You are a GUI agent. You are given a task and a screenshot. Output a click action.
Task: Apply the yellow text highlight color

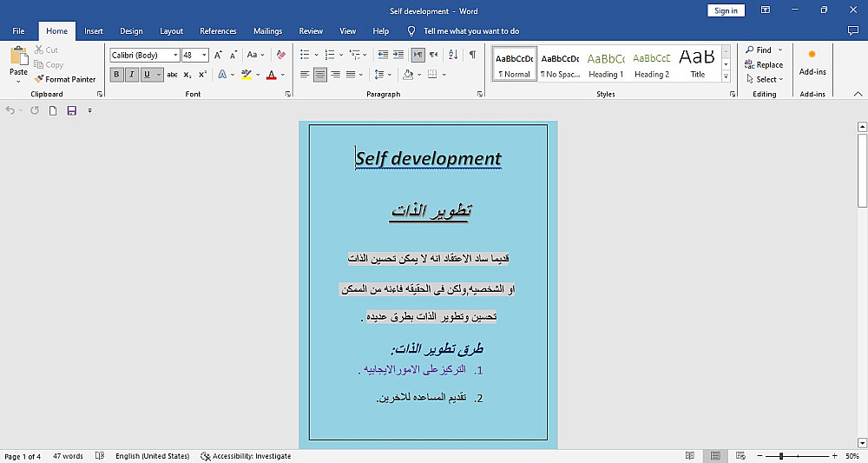(x=247, y=75)
